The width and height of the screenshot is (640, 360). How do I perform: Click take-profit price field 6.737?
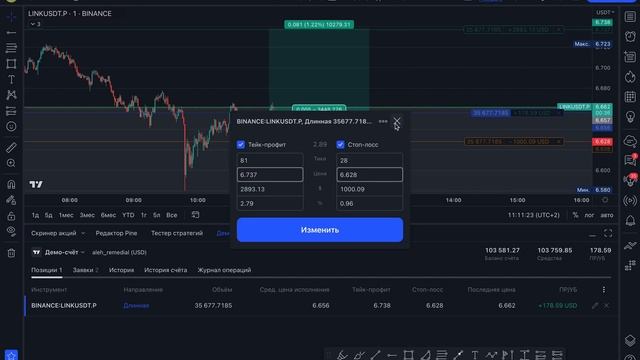(270, 175)
